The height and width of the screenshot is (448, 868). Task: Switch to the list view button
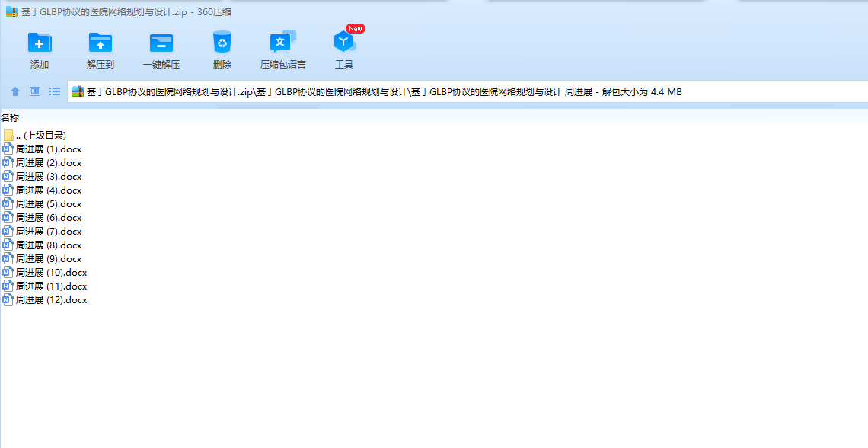click(x=55, y=92)
